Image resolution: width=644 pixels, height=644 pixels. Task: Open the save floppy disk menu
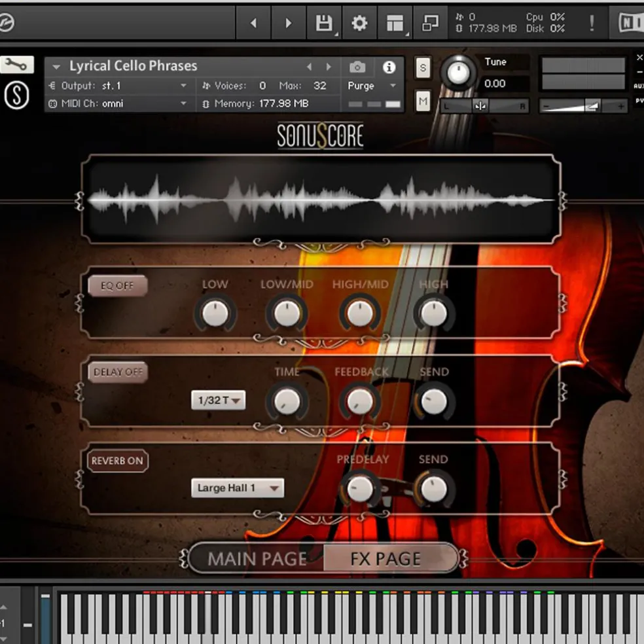[324, 23]
